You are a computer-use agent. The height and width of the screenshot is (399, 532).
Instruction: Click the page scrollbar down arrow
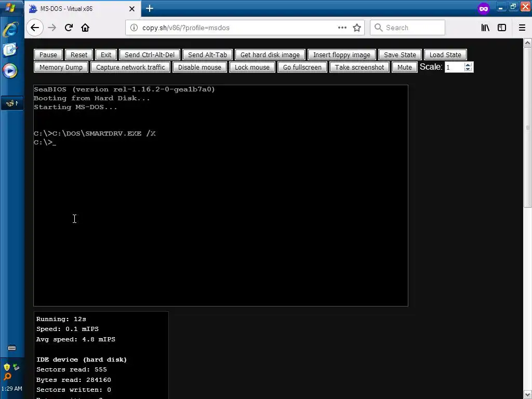528,395
